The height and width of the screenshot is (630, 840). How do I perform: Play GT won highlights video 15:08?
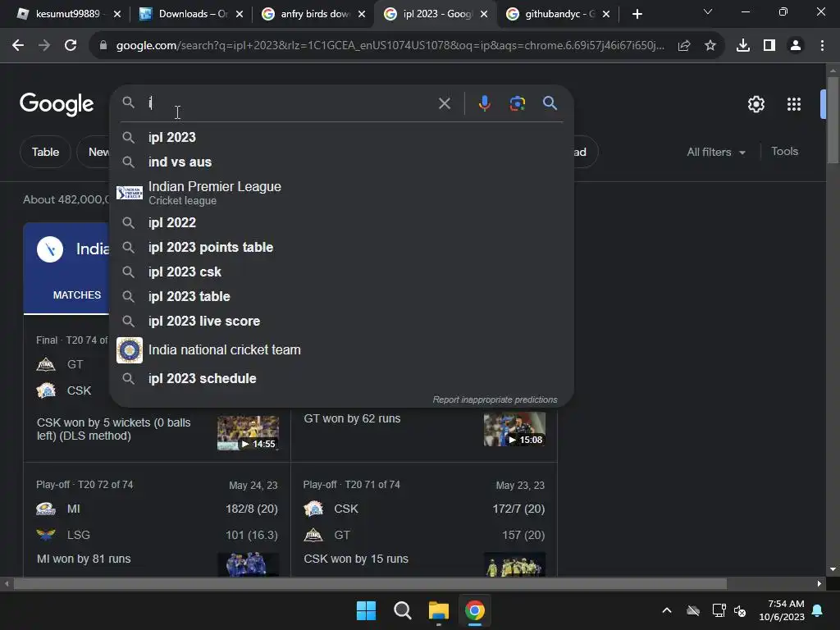click(x=514, y=429)
